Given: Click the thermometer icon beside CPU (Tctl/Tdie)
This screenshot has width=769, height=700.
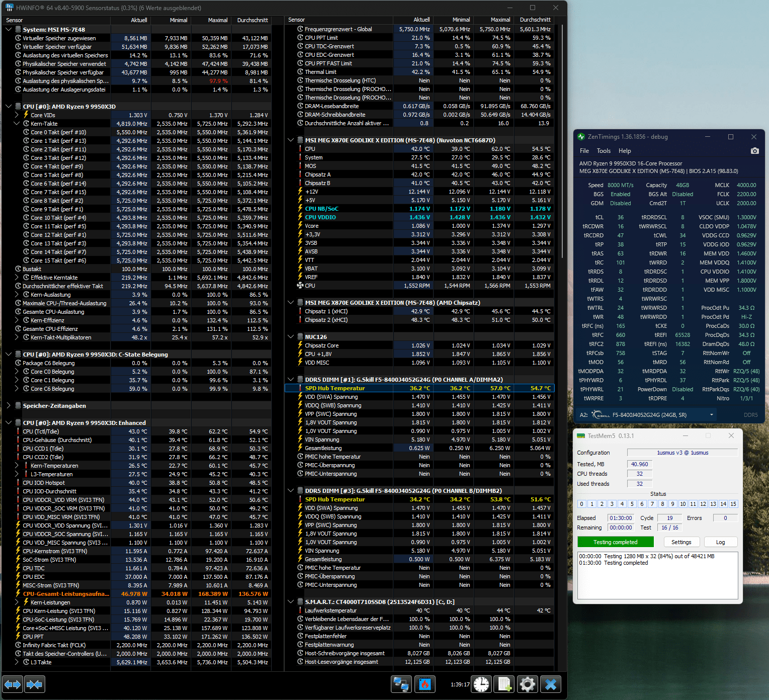Looking at the screenshot, I should [18, 431].
